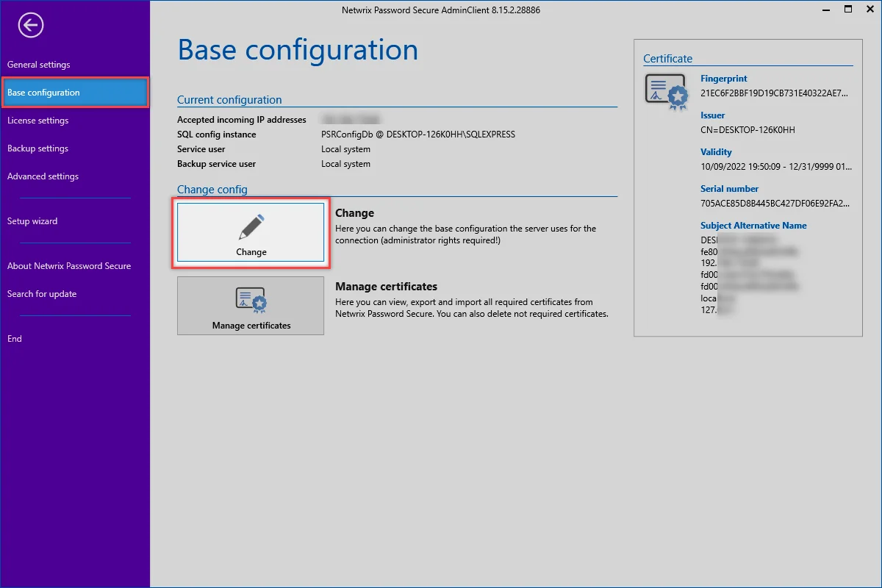Click the Fingerprint value 21EC6F2BBF19D19CB731E40322AE7...
The height and width of the screenshot is (588, 882).
pos(774,93)
